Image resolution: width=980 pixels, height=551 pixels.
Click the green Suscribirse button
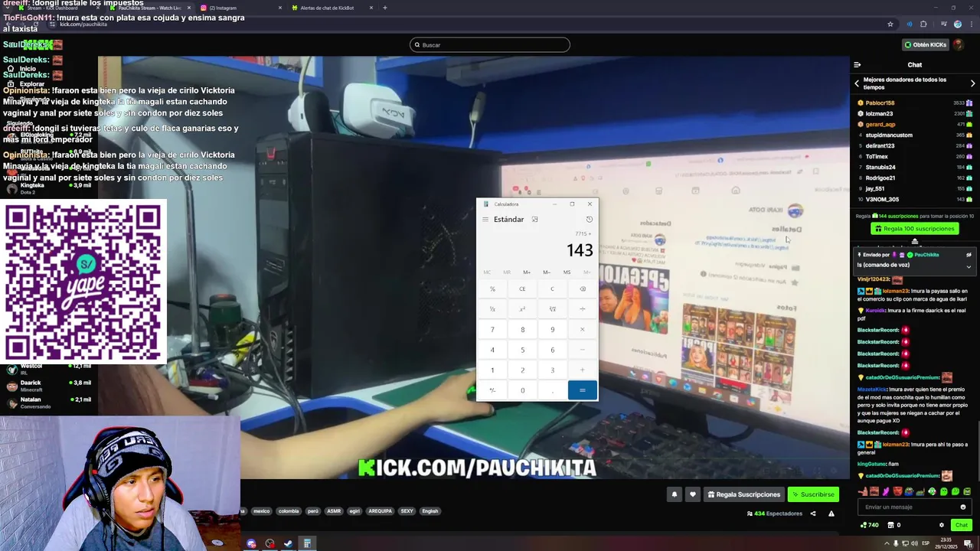[813, 494]
